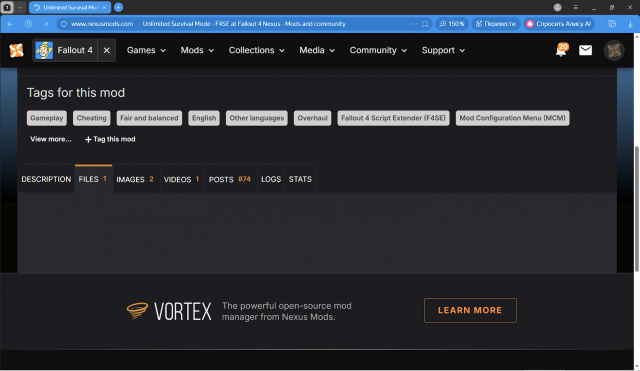Click the Fallout 4 Script Extender tag
The image size is (640, 371).
[x=393, y=118]
